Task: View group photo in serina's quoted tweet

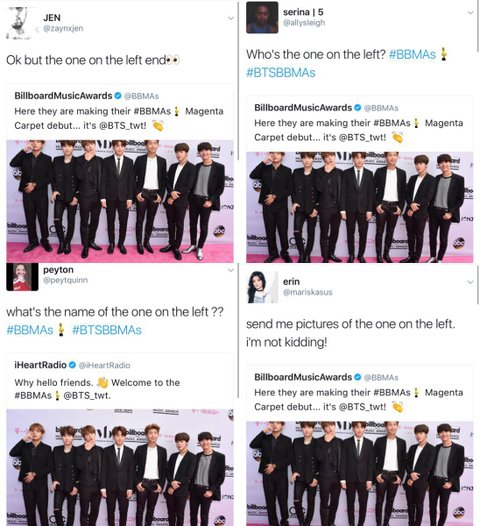Action: pos(360,207)
